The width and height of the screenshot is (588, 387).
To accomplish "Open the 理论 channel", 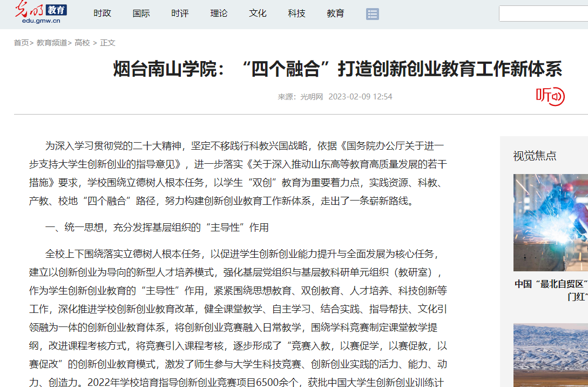I will 219,14.
